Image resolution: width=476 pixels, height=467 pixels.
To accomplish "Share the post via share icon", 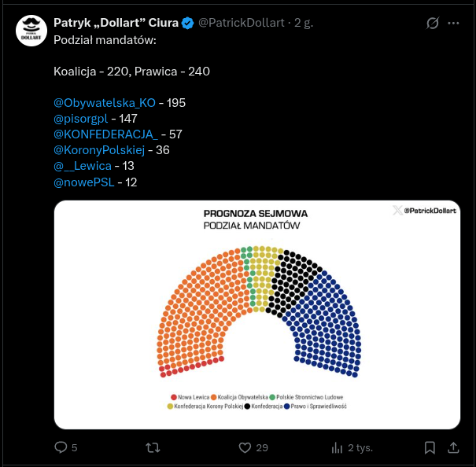I will pos(453,447).
